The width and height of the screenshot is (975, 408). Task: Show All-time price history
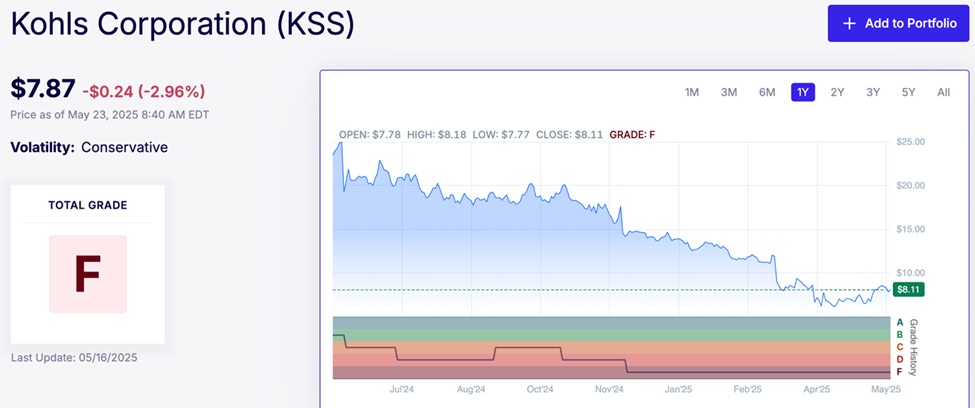point(943,92)
